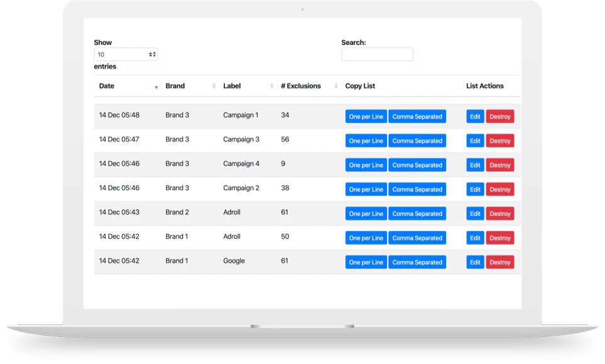The height and width of the screenshot is (364, 605).
Task: Destroy the Campaign 4 list
Action: coord(499,165)
